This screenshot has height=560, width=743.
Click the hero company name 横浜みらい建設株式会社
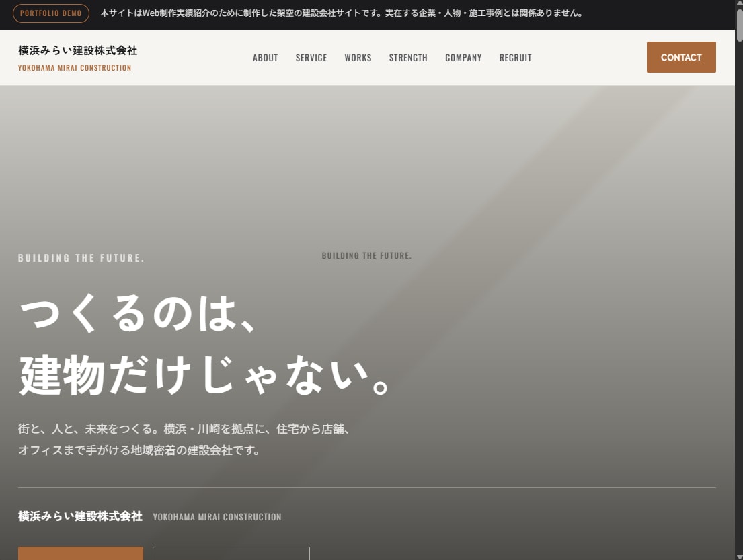tap(80, 516)
